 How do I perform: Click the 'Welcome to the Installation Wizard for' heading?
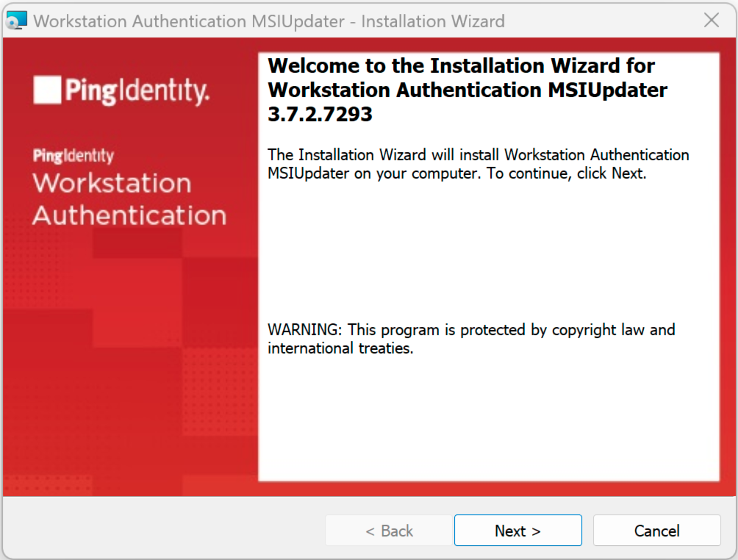pyautogui.click(x=462, y=65)
